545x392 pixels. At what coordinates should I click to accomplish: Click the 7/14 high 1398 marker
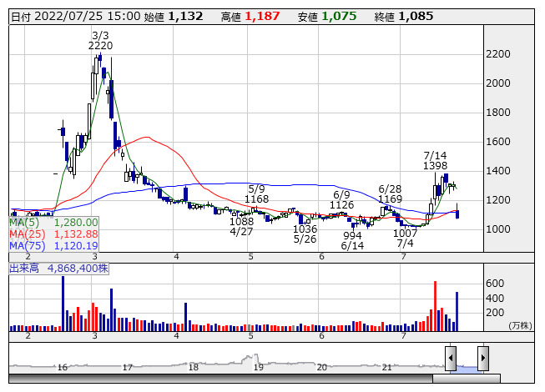436,161
